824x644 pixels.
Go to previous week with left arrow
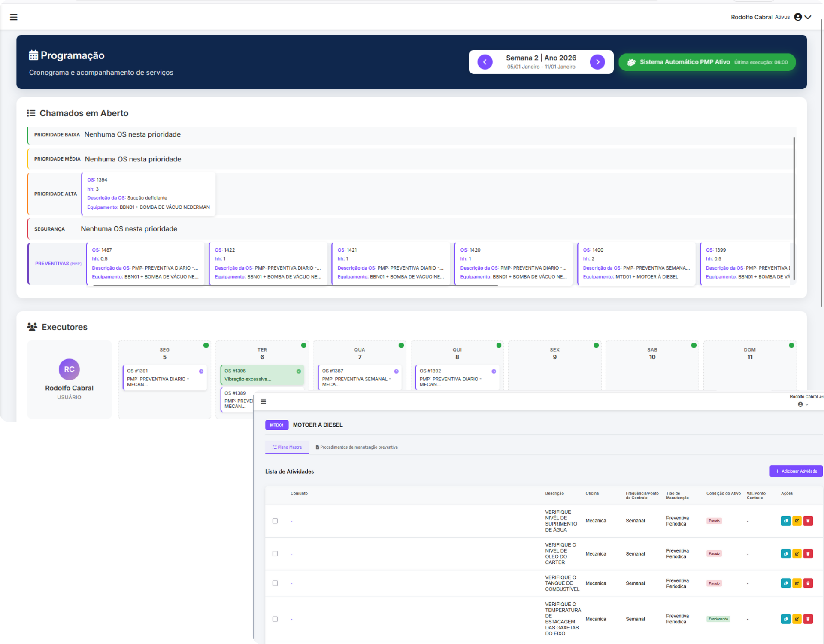(485, 62)
